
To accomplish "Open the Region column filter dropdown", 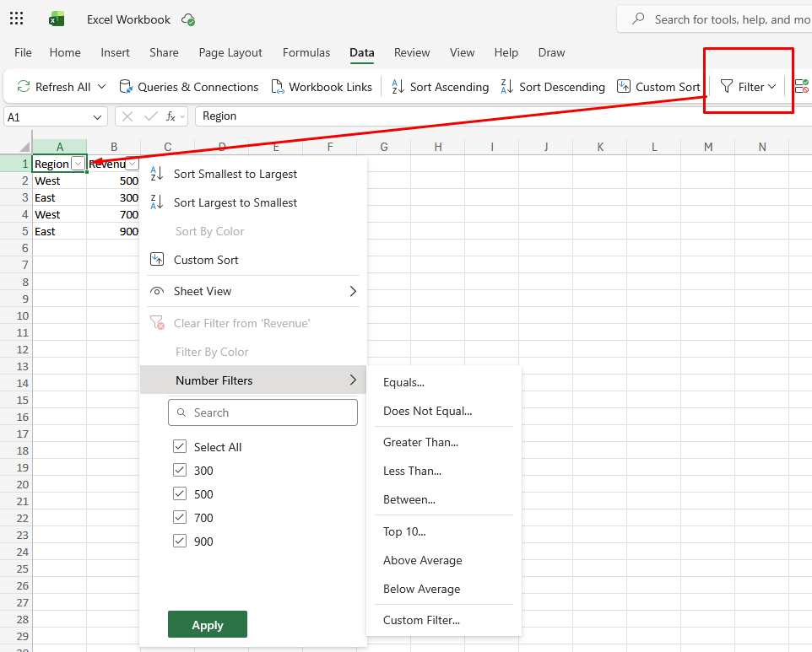I will 78,164.
